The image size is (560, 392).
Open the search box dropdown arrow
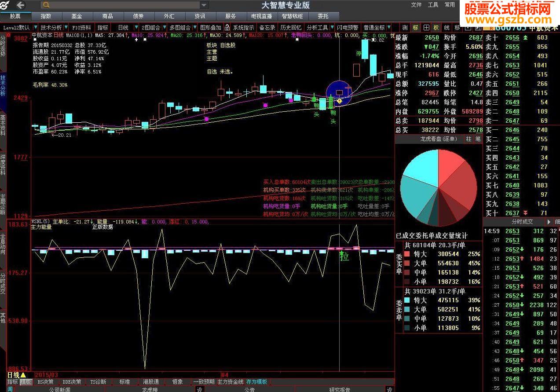(x=204, y=5)
